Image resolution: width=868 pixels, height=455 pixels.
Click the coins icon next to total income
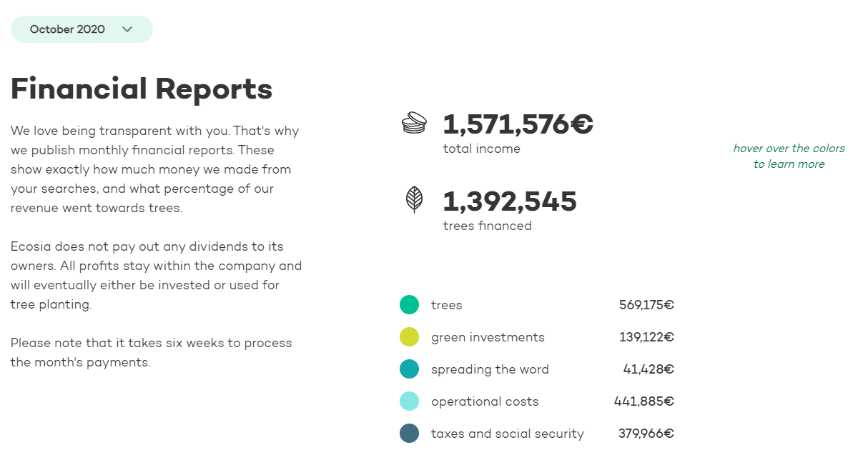coord(415,123)
